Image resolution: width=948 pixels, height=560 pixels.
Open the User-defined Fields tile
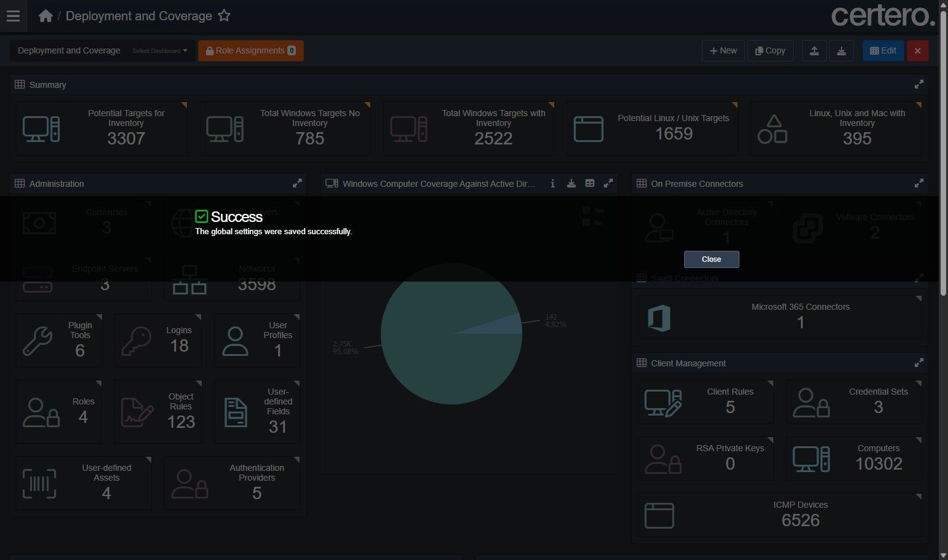tap(257, 411)
